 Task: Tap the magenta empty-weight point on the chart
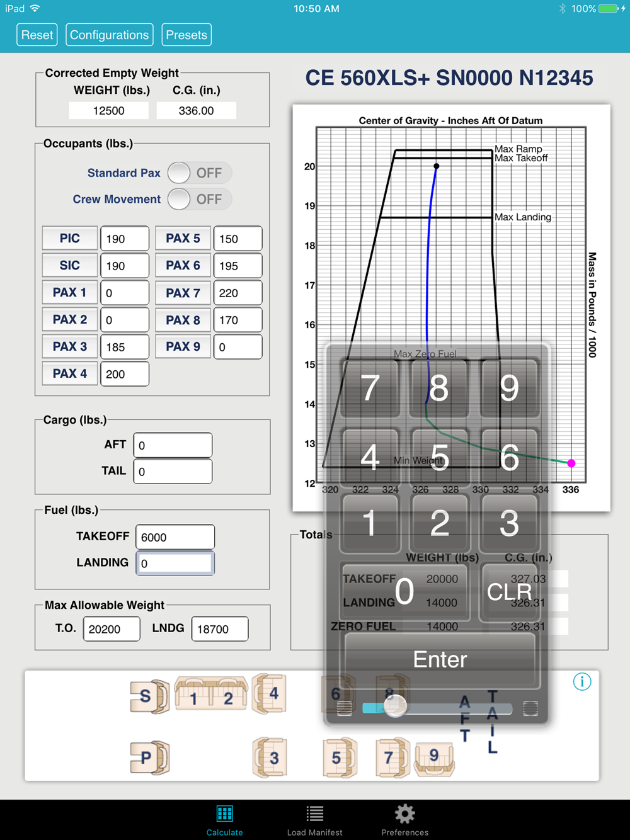click(571, 463)
